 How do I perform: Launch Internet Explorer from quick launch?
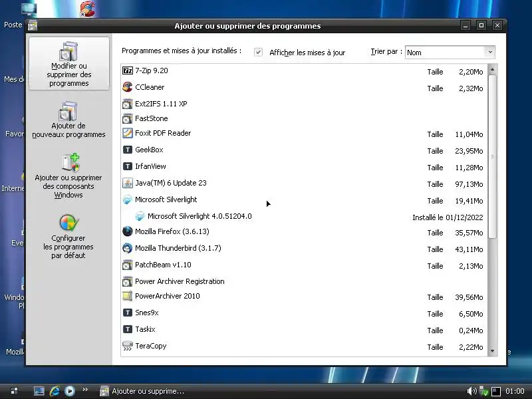click(x=55, y=391)
